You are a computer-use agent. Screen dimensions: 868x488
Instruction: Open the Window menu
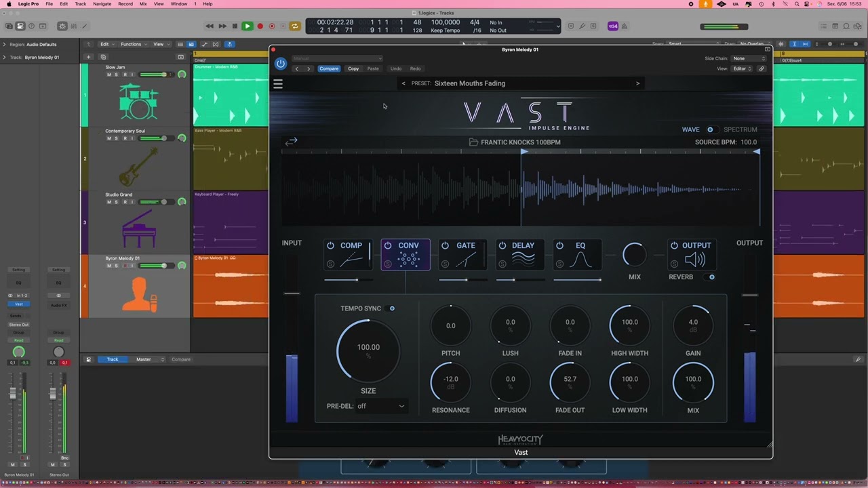tap(179, 4)
